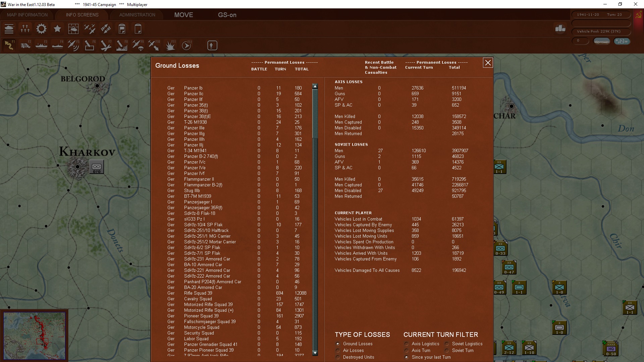Click the Panzer Ib row name
The width and height of the screenshot is (644, 362).
[193, 88]
